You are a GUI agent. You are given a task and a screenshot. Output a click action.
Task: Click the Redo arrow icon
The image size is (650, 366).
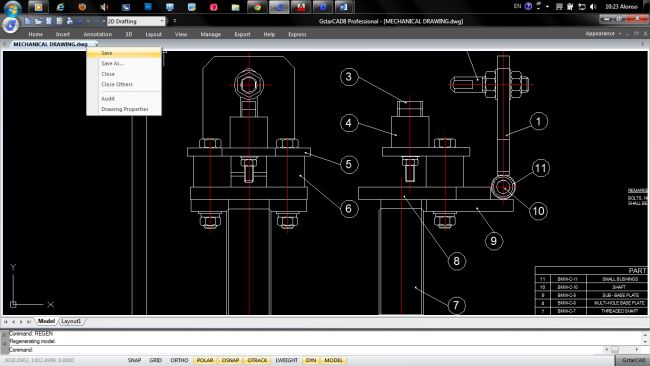click(96, 21)
